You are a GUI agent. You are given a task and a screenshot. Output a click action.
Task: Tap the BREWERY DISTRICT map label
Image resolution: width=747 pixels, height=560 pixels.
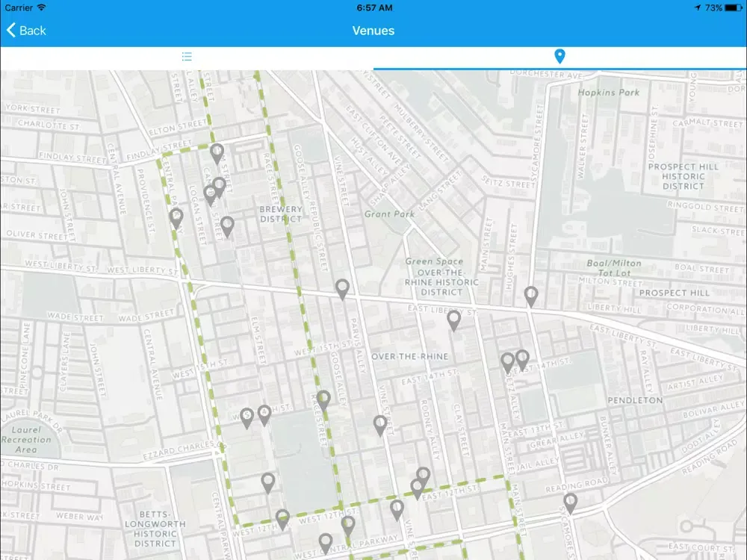click(281, 214)
